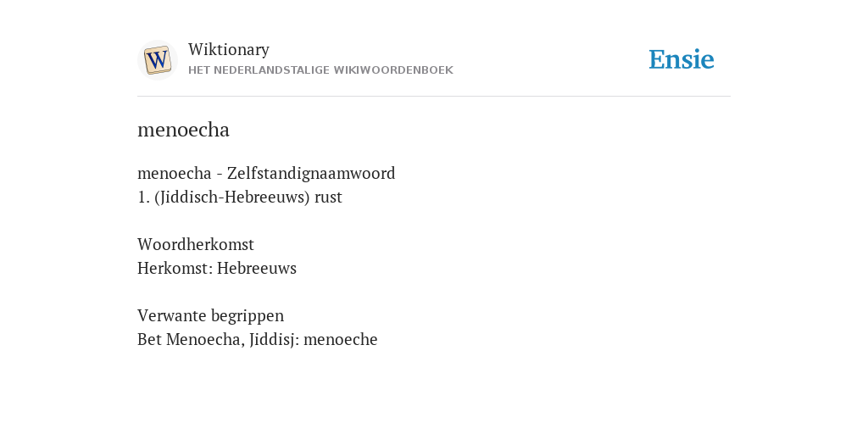Click the hyphen between menoecha and Zelfstandignaamwoord

(220, 175)
